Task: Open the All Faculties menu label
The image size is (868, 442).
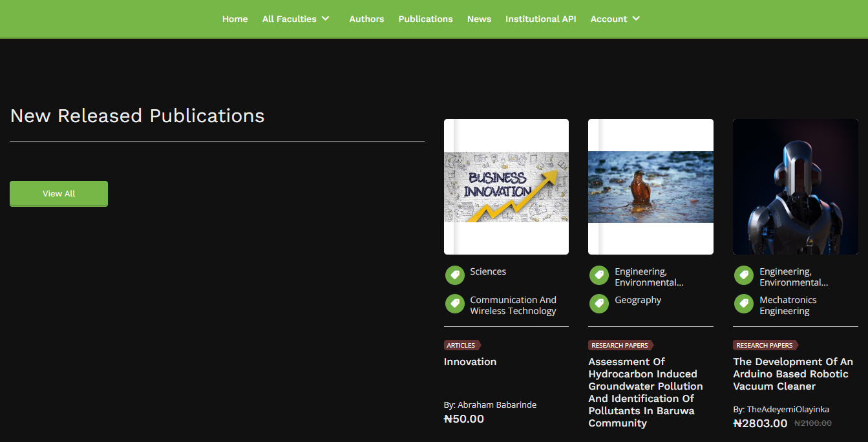Action: click(289, 19)
